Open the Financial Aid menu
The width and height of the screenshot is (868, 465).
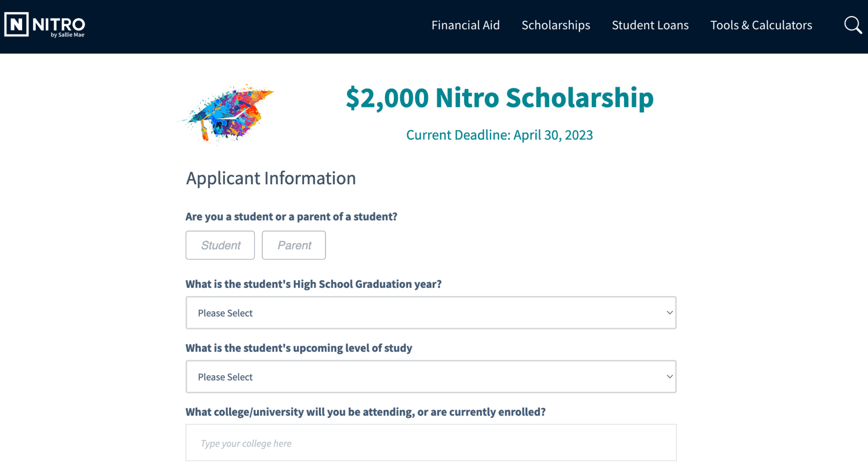coord(465,25)
